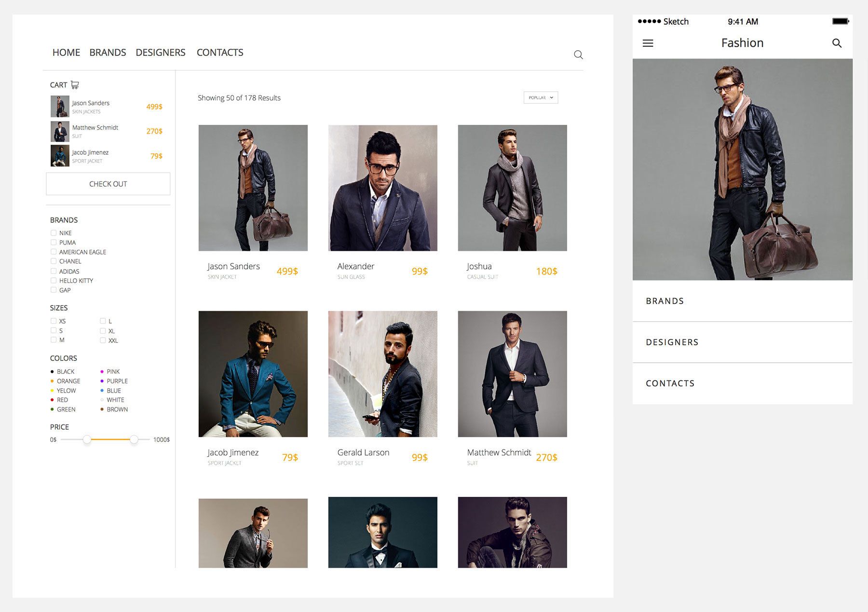Image resolution: width=868 pixels, height=612 pixels.
Task: Open CONTACTS in the top navigation
Action: tap(220, 53)
